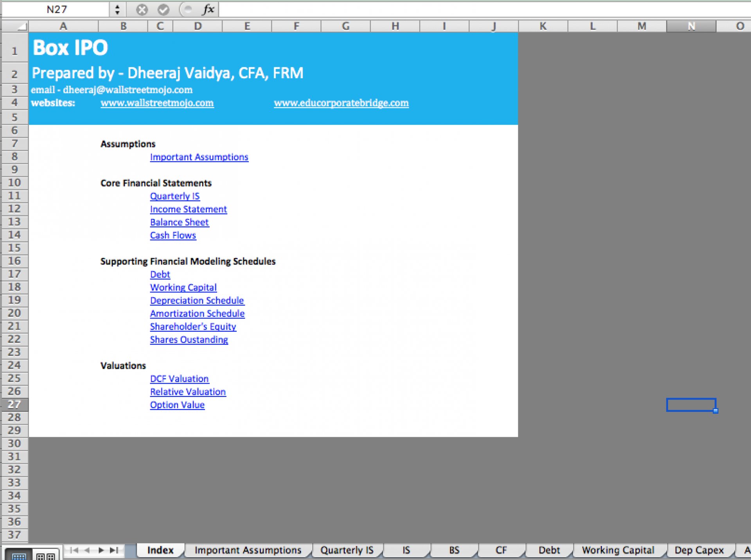Screen dimensions: 751x560
Task: Open the Working Capital sheet tab
Action: (618, 550)
